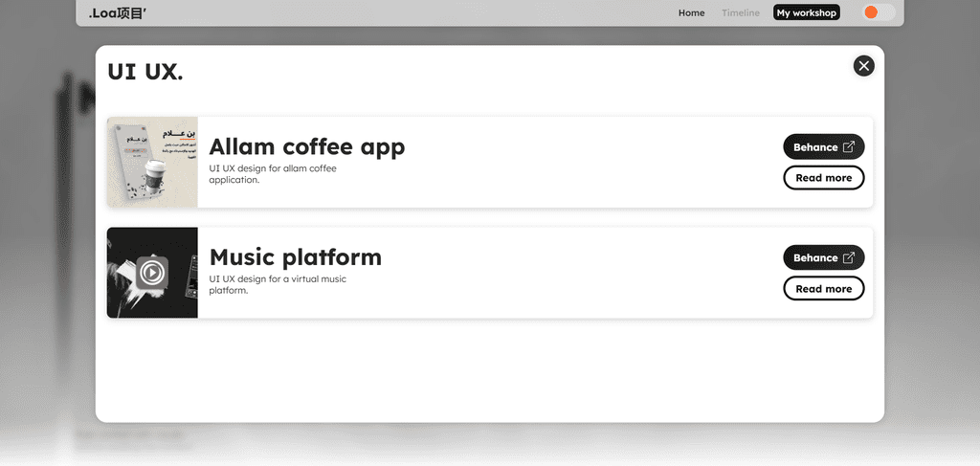Screen dimensions: 980x466
Task: Read more about Music platform
Action: point(823,289)
